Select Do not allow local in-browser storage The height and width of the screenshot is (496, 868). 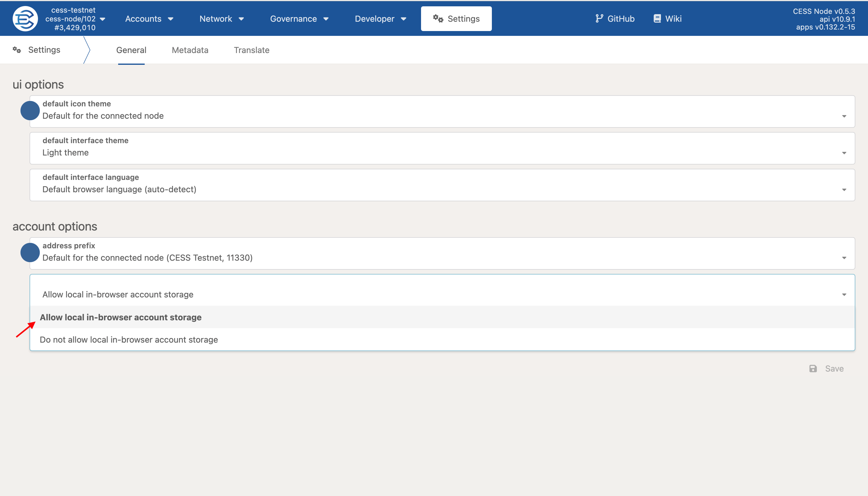click(442, 340)
